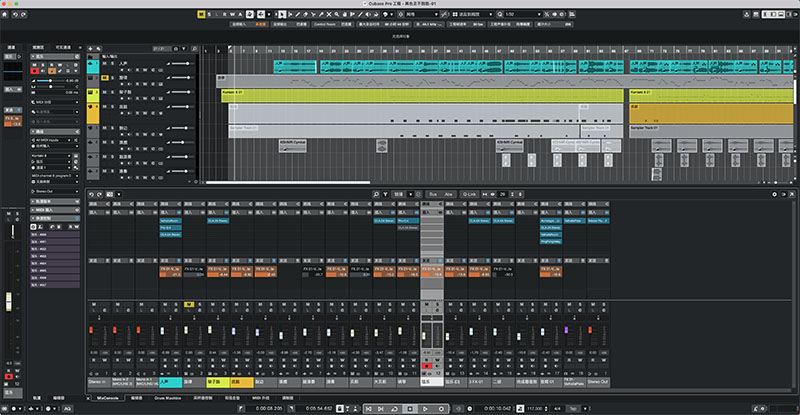This screenshot has width=800, height=415.
Task: Select the Zoom magnifier tool
Action: (337, 14)
